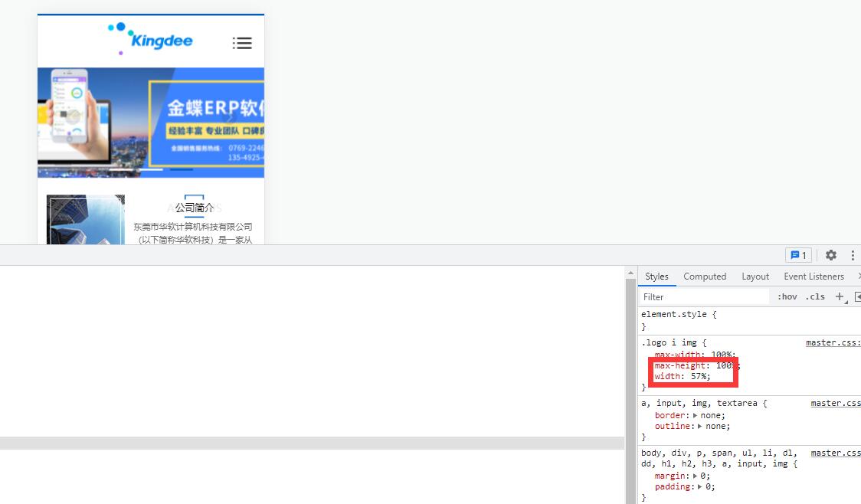Open master.css link for .logo i img rule
Viewport: 861px width, 504px height.
[833, 342]
